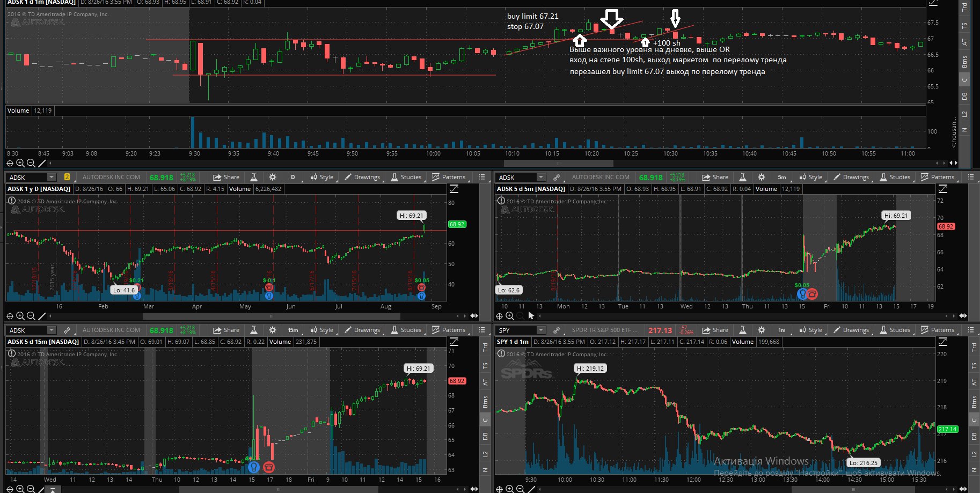Screen dimensions: 980x493
Task: Zoom in on the ADSK daily chart
Action: [20, 316]
